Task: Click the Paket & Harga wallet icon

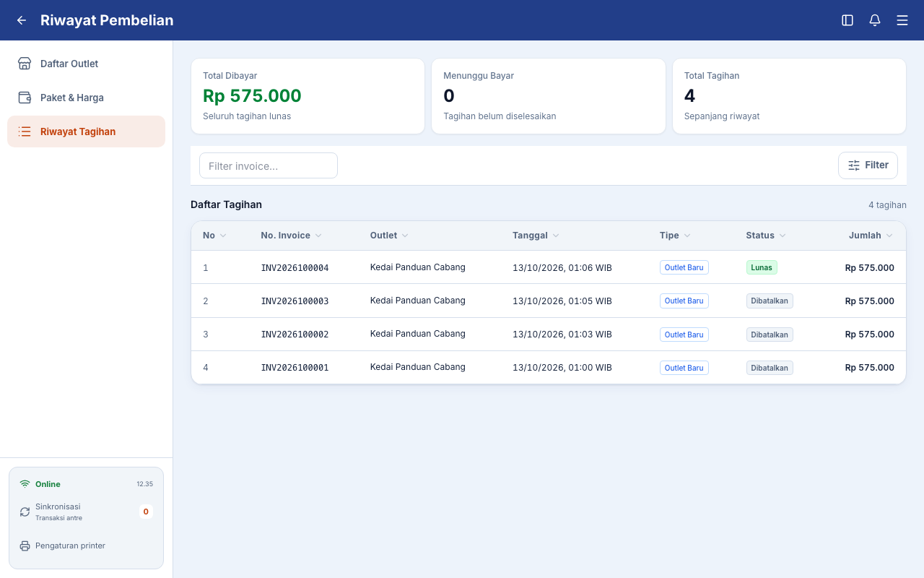Action: 25,98
